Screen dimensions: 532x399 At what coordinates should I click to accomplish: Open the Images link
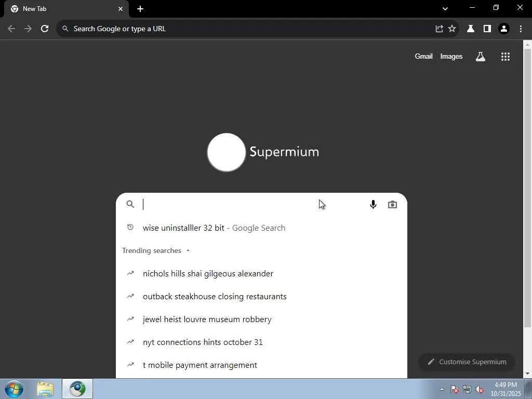point(451,56)
